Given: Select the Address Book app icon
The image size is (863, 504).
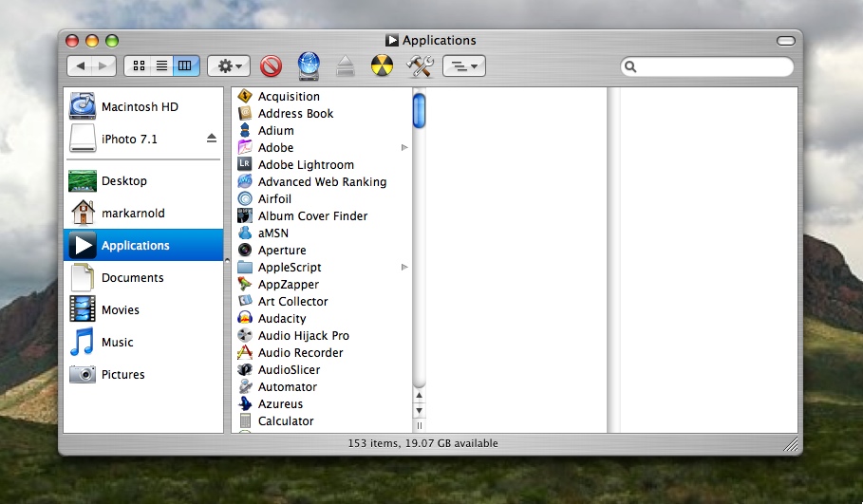Looking at the screenshot, I should click(x=245, y=113).
